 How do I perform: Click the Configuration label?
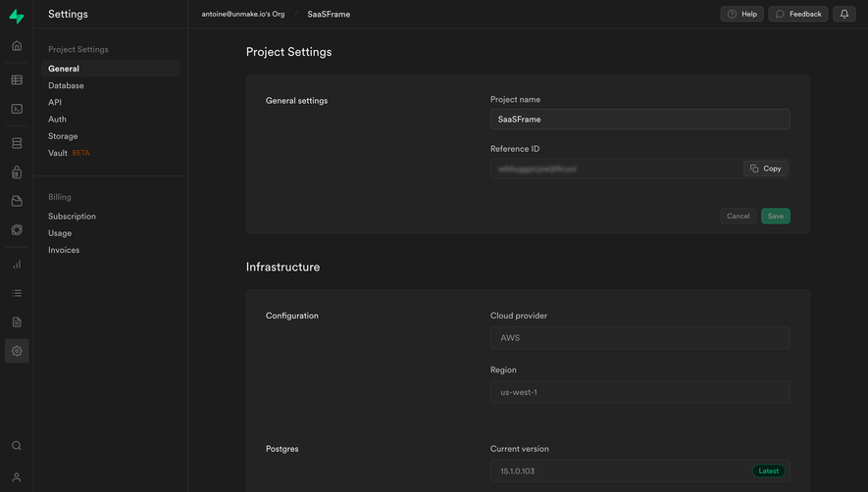coord(291,316)
